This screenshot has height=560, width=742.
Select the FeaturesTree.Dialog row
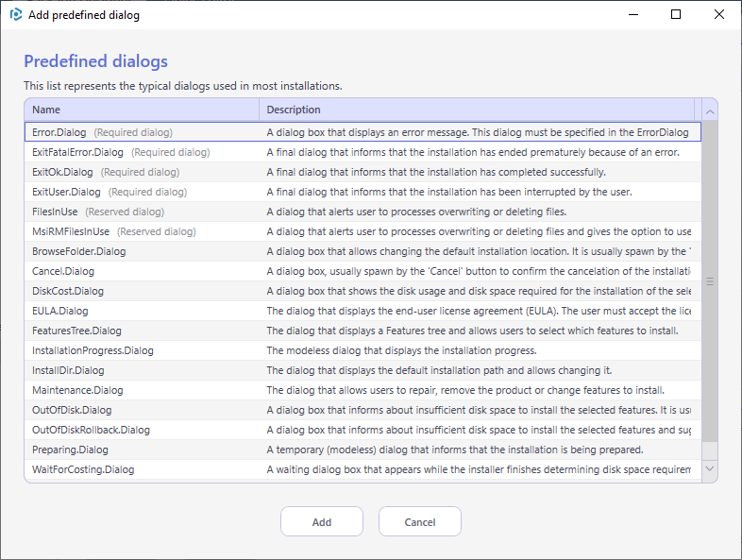click(x=363, y=331)
